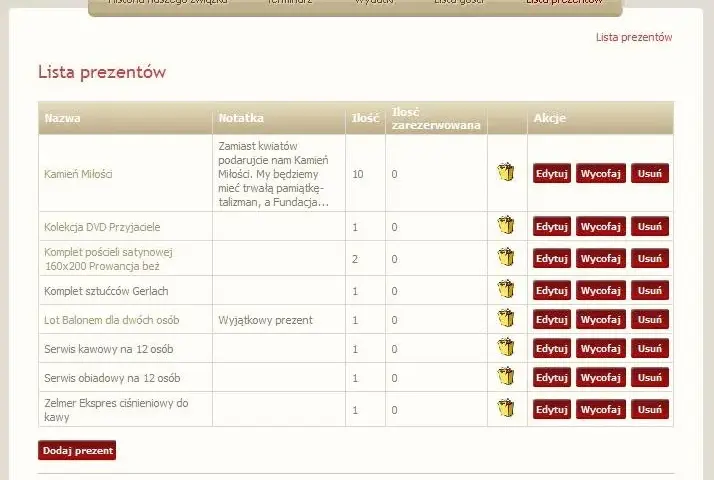Click Wycofaj for Serwis kawowy na 12 osób
Viewport: 714px width, 480px height.
[x=601, y=348]
